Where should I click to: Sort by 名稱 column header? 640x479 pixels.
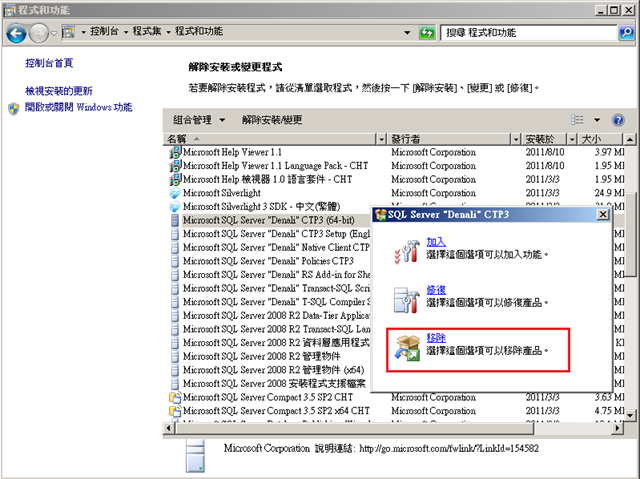point(269,139)
